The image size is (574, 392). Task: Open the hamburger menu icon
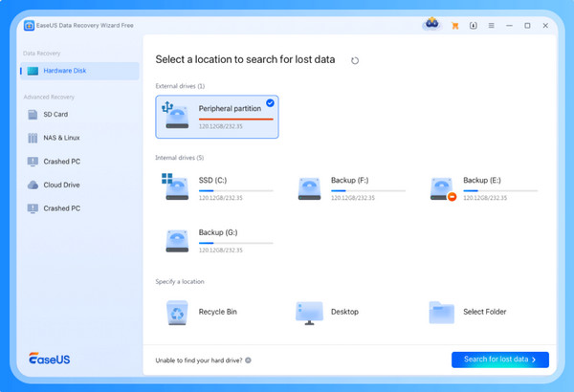tap(492, 26)
